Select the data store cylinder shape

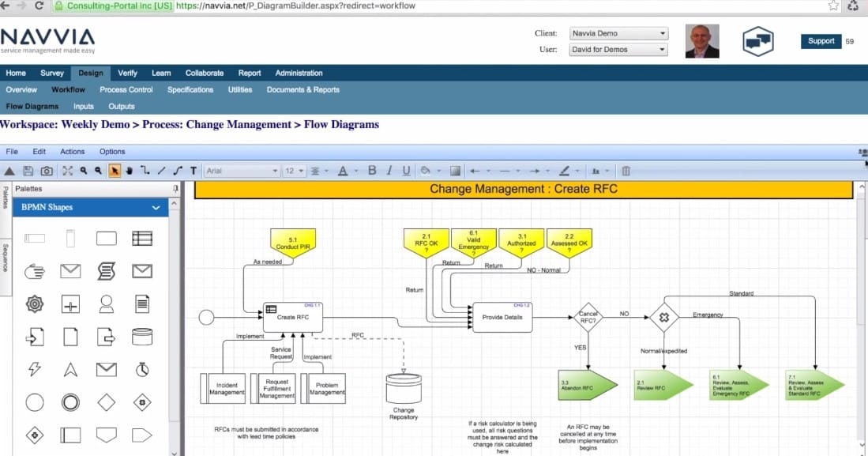[x=141, y=337]
